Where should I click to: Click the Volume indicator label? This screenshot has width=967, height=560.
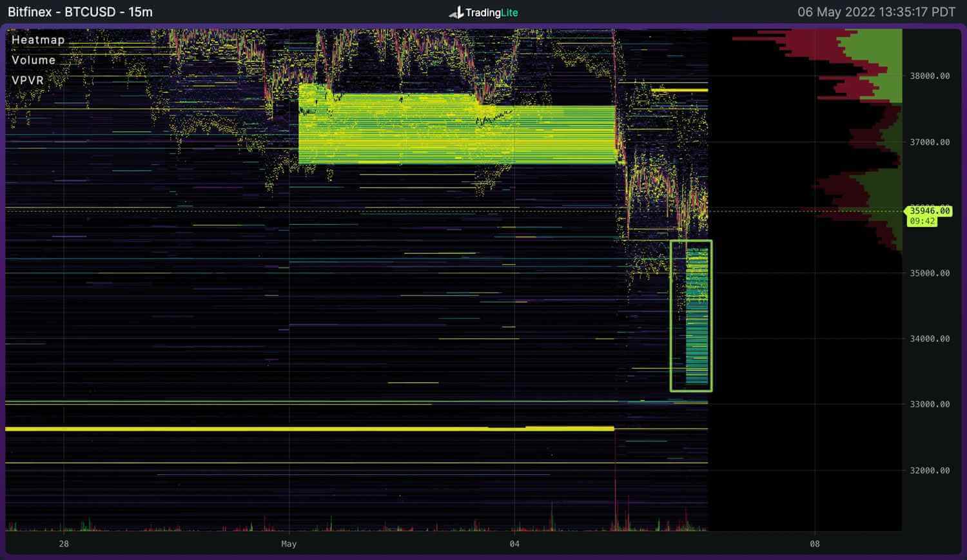click(x=34, y=60)
